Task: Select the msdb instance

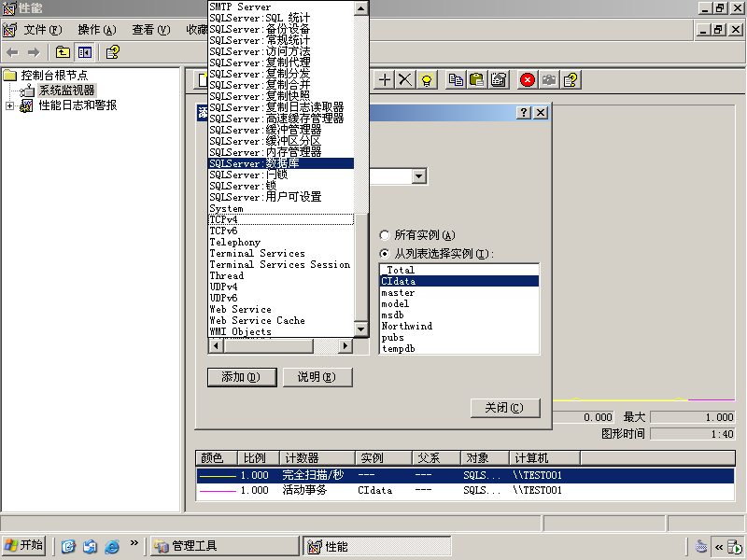Action: click(x=459, y=315)
